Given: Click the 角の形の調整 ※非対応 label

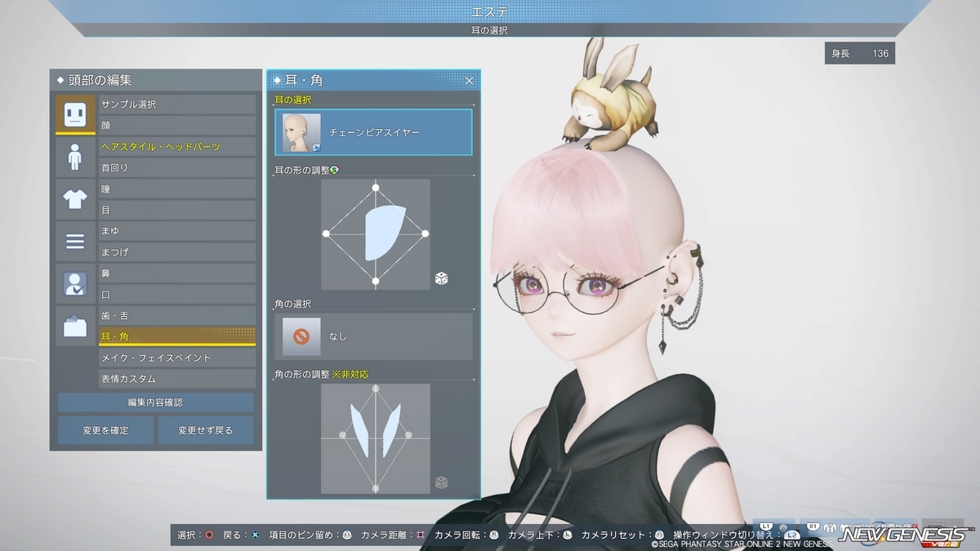Looking at the screenshot, I should 321,374.
